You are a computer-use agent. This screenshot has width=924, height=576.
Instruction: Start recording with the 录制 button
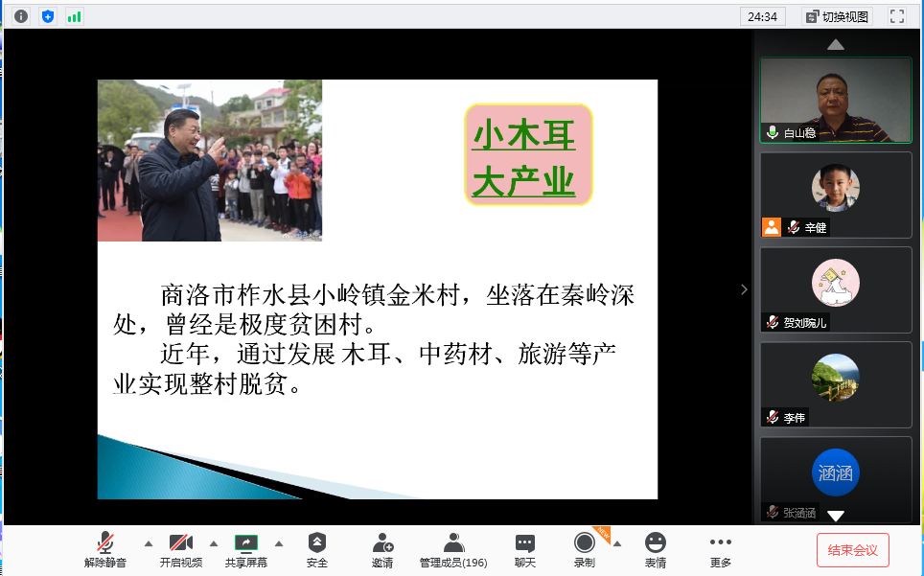tap(584, 550)
